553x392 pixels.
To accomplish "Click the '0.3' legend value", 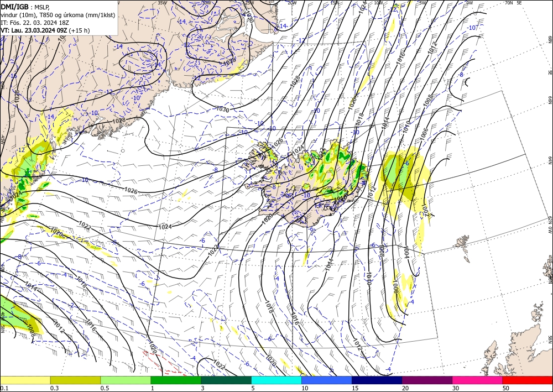I will (54, 388).
